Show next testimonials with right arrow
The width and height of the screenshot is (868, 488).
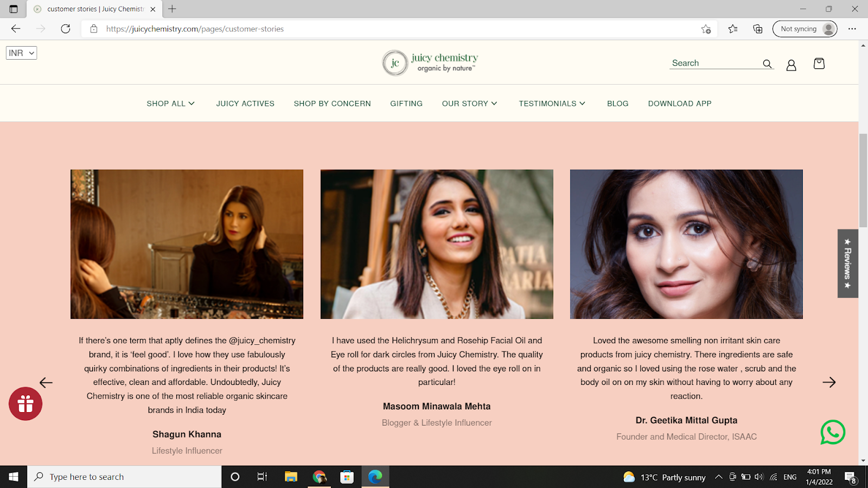[x=829, y=382]
